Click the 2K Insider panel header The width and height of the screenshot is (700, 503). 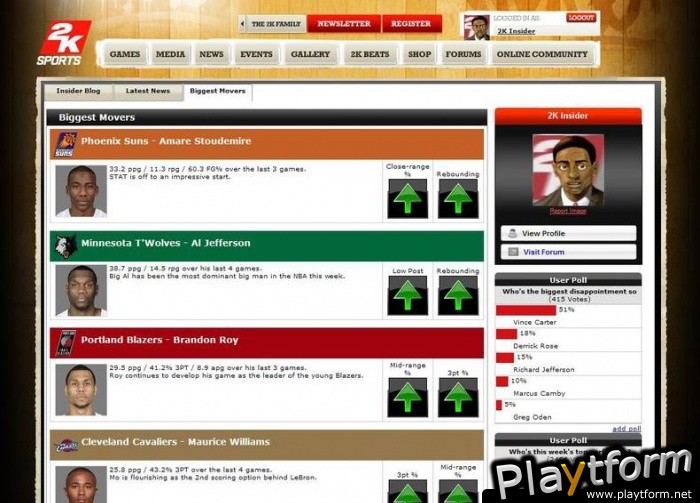coord(568,116)
